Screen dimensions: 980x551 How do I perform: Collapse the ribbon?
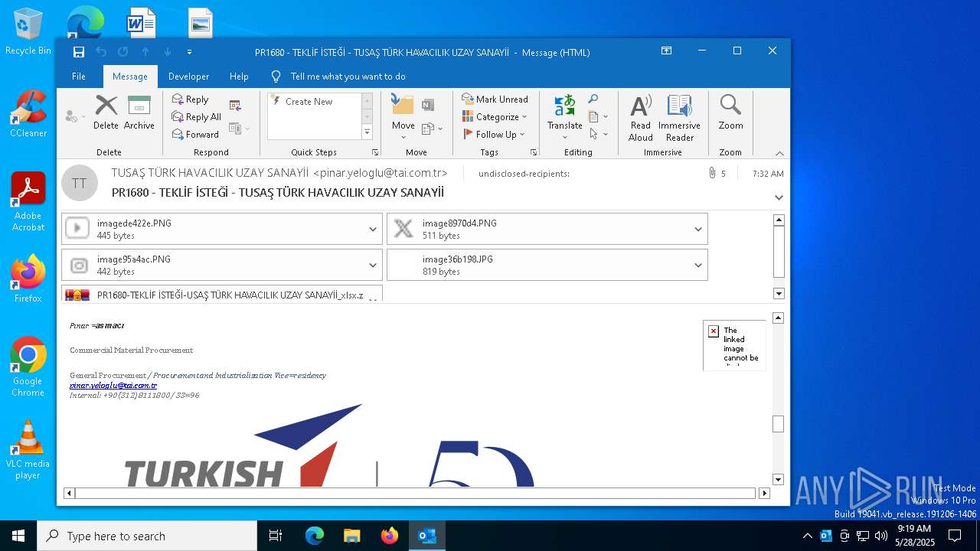click(x=779, y=153)
